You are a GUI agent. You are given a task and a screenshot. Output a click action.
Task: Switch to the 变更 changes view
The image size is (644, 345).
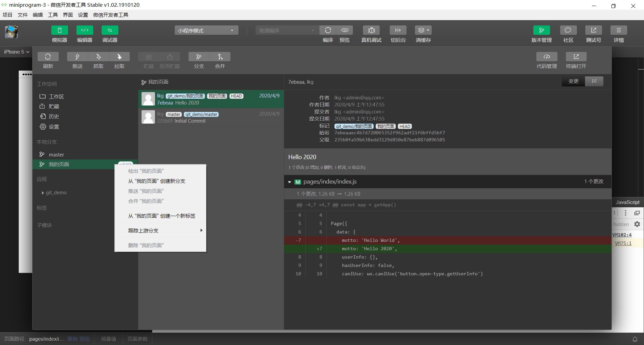click(x=574, y=81)
